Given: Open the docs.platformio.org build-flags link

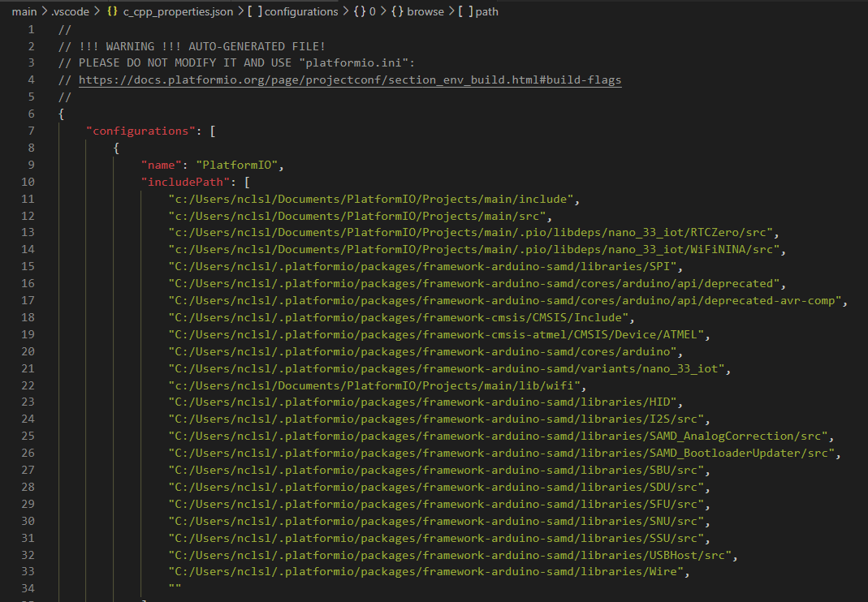Looking at the screenshot, I should pyautogui.click(x=350, y=80).
